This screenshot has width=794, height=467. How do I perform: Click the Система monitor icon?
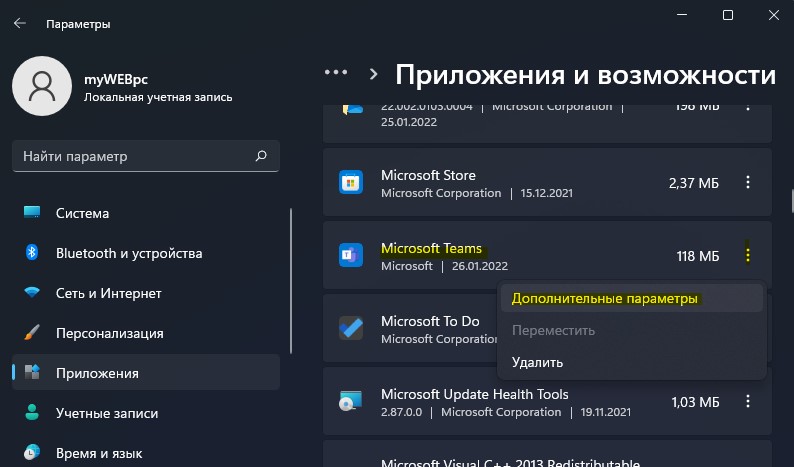click(x=32, y=212)
